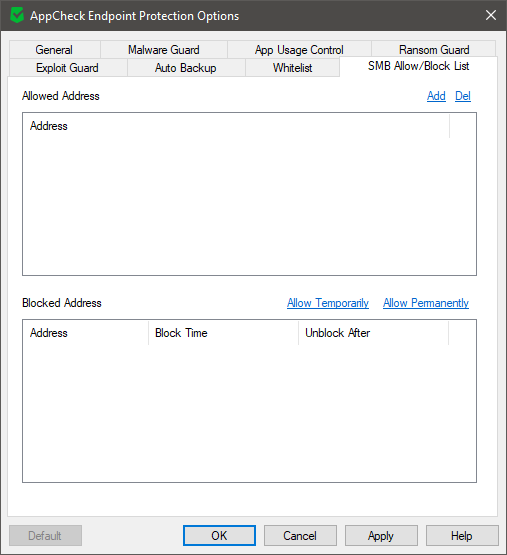Close the Options dialog window
Image resolution: width=507 pixels, height=555 pixels.
click(x=491, y=15)
